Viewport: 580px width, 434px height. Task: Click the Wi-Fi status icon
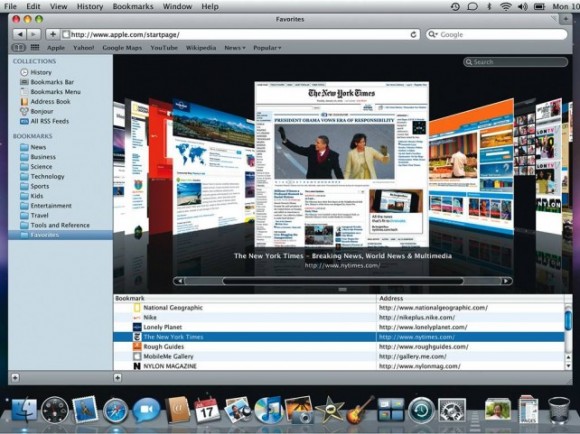pos(506,6)
